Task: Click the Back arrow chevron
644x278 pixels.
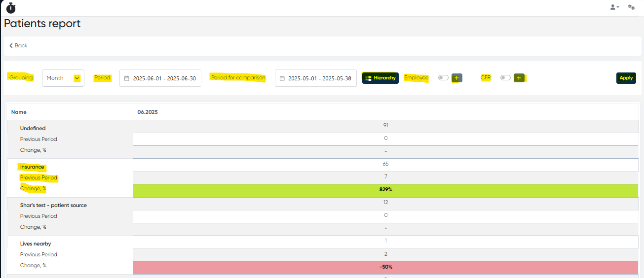Action: pos(11,45)
